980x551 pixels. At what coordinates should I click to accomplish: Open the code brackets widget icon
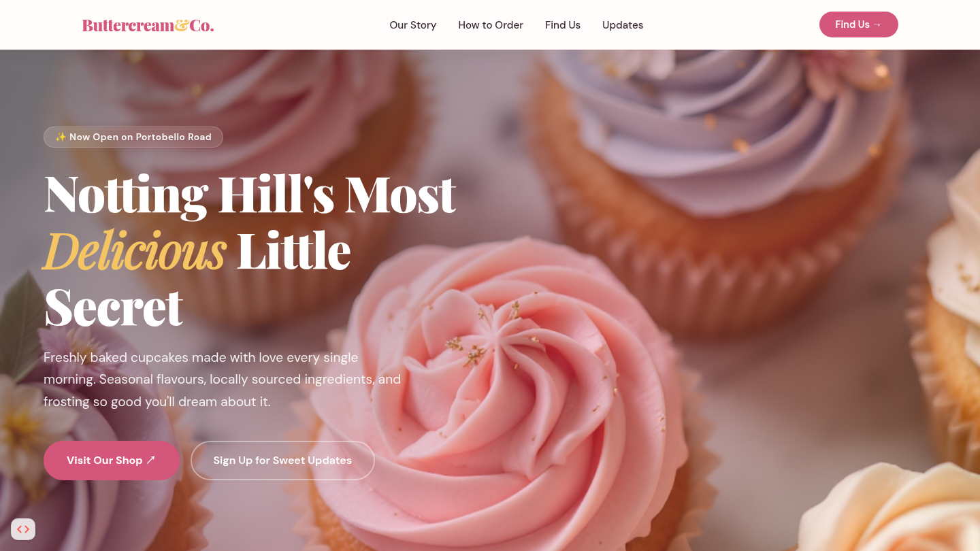23,529
